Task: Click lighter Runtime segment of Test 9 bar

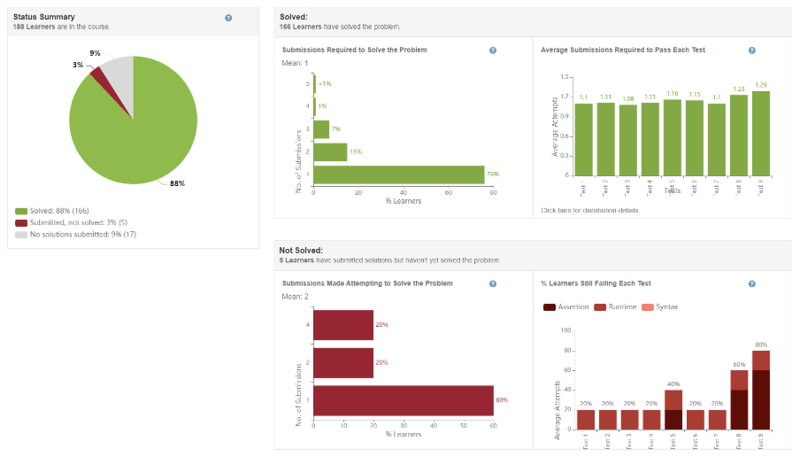Action: click(761, 361)
